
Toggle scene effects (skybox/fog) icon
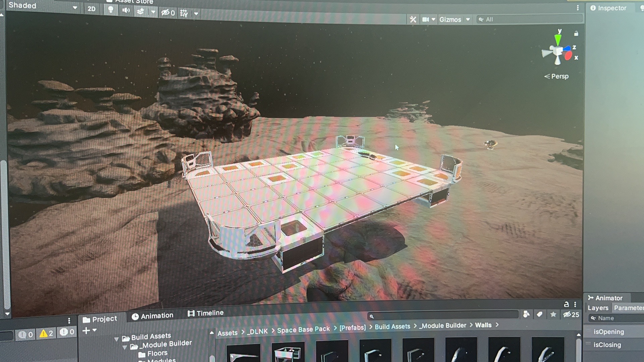(141, 11)
